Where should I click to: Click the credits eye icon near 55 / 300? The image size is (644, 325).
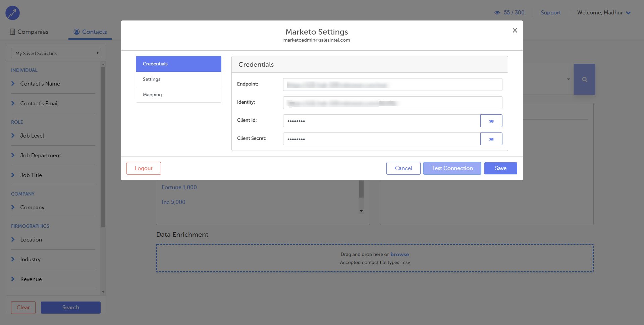(497, 13)
